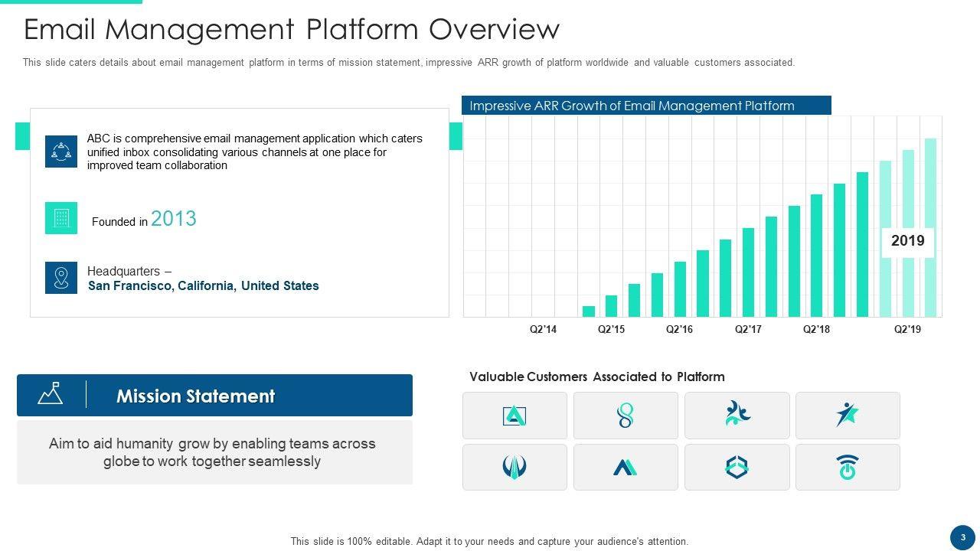Select the triangle-in-square 'A' customer logo

point(514,416)
